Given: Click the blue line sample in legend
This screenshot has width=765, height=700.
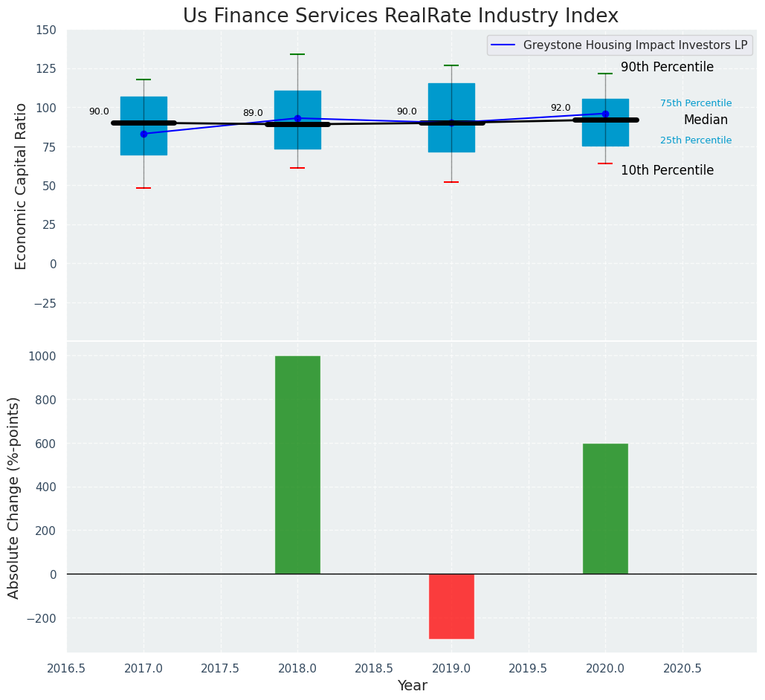Looking at the screenshot, I should (505, 45).
